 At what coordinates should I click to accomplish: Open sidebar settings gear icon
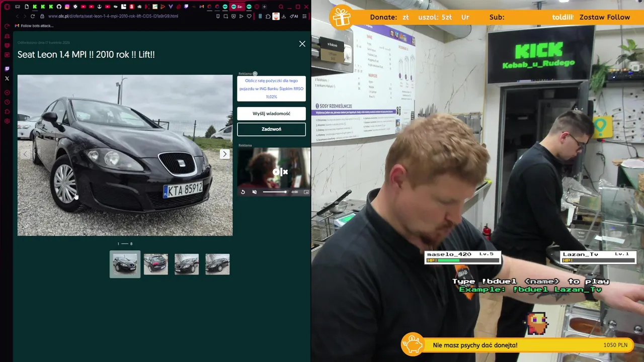tap(7, 121)
